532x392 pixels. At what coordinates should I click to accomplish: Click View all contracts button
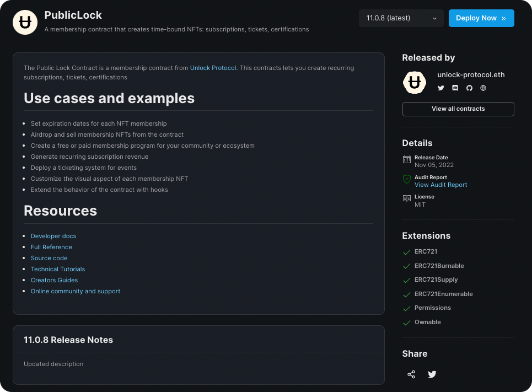tap(458, 109)
